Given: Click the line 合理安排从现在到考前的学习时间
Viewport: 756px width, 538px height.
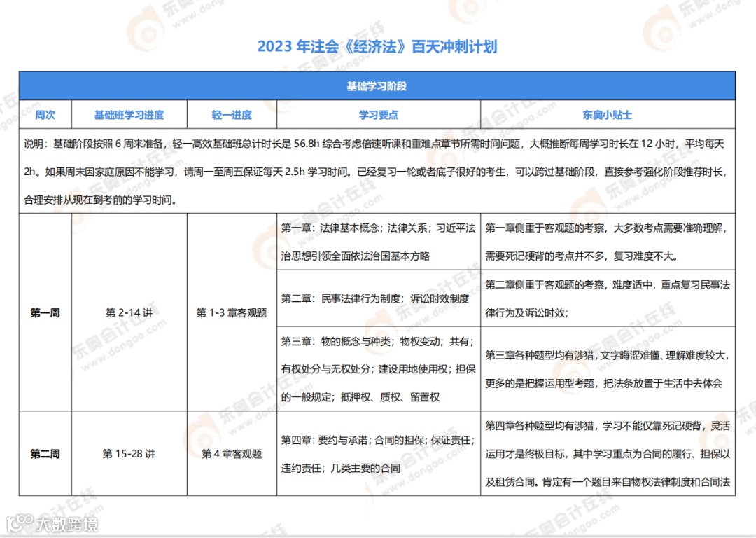Looking at the screenshot, I should pyautogui.click(x=100, y=200).
